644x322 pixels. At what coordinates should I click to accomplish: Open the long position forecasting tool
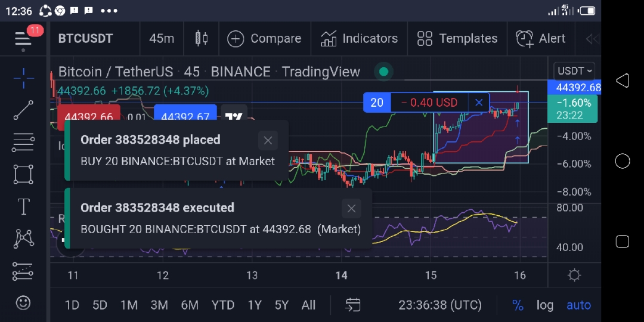tap(23, 271)
